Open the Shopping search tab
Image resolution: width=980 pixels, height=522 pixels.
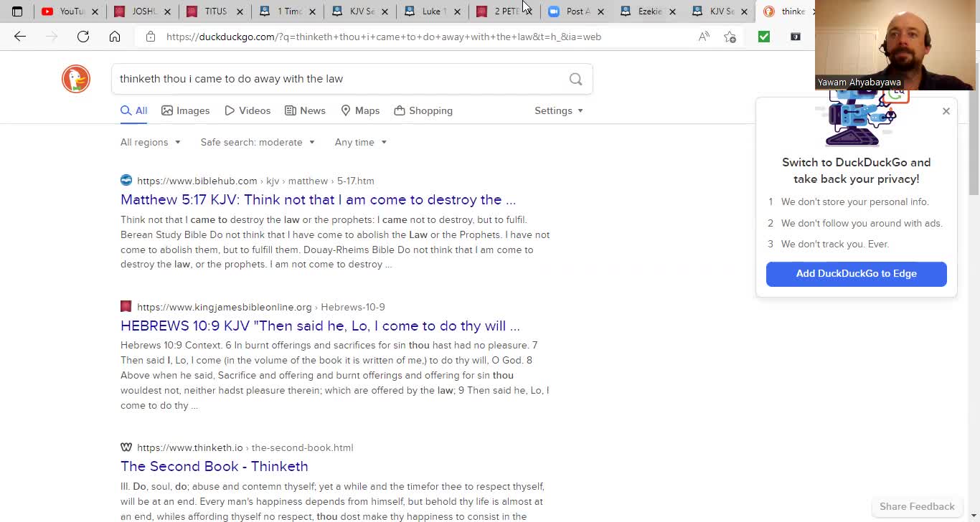[x=423, y=110]
